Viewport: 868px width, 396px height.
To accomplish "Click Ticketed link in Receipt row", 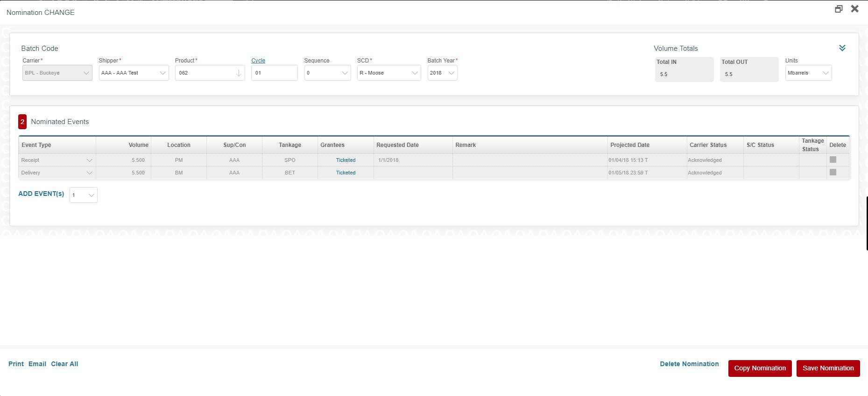I will (346, 160).
